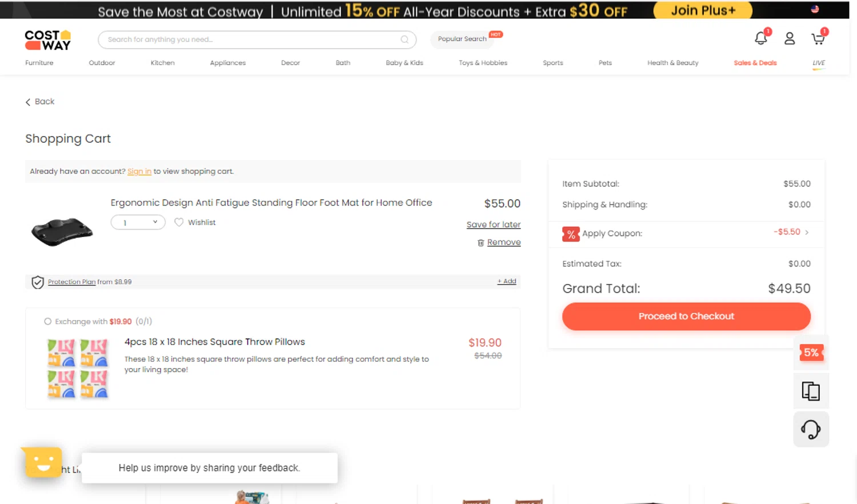Click + Add for protection plan
Viewport: 857px width, 504px height.
click(507, 281)
